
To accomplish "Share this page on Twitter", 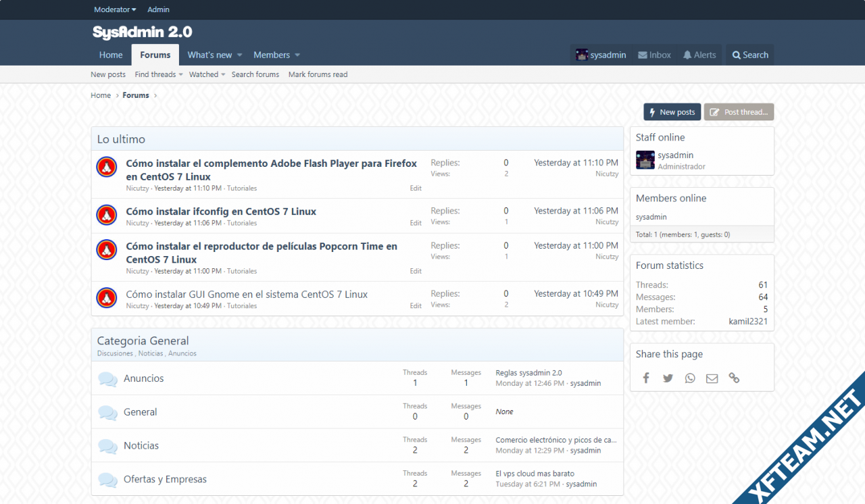I will click(668, 378).
